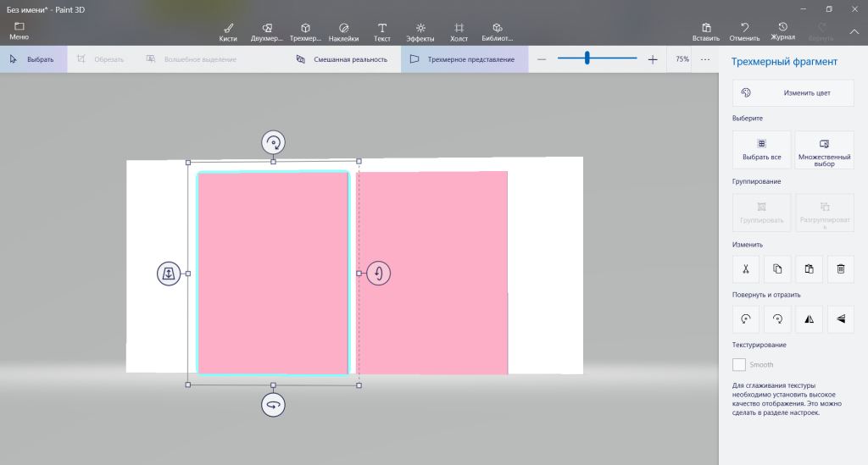Collapse the ribbon with the chevron

(854, 31)
